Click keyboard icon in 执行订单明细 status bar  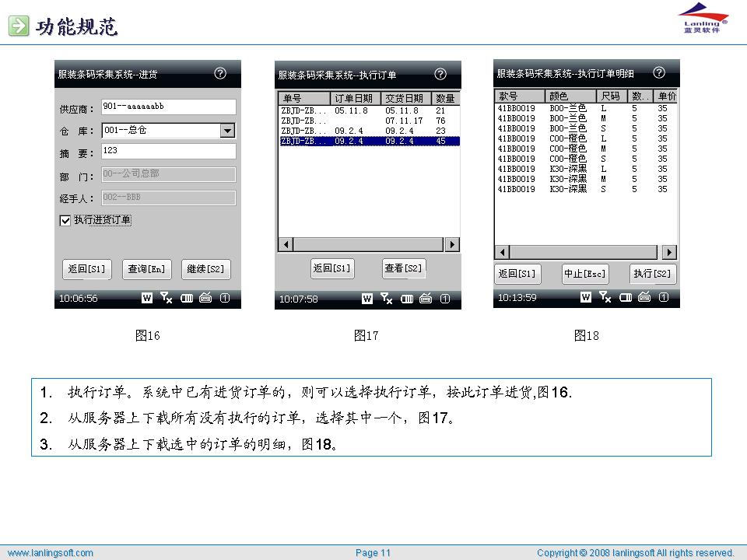pyautogui.click(x=644, y=297)
